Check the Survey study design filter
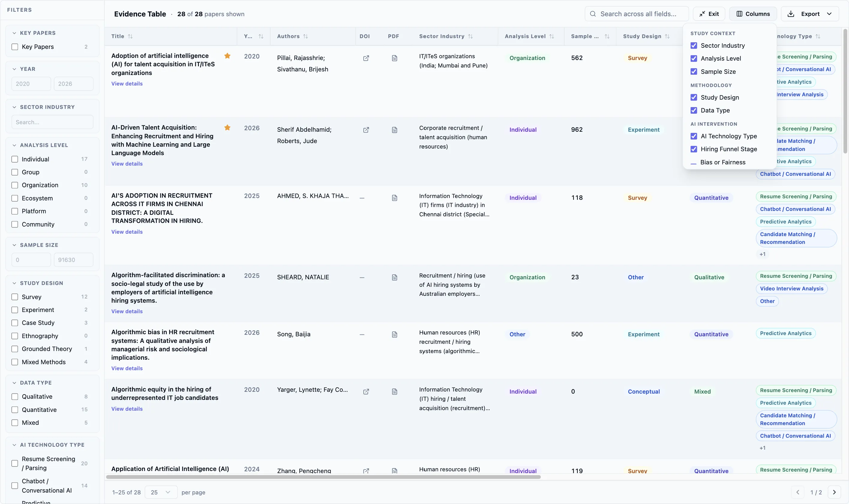This screenshot has width=849, height=504. point(15,297)
